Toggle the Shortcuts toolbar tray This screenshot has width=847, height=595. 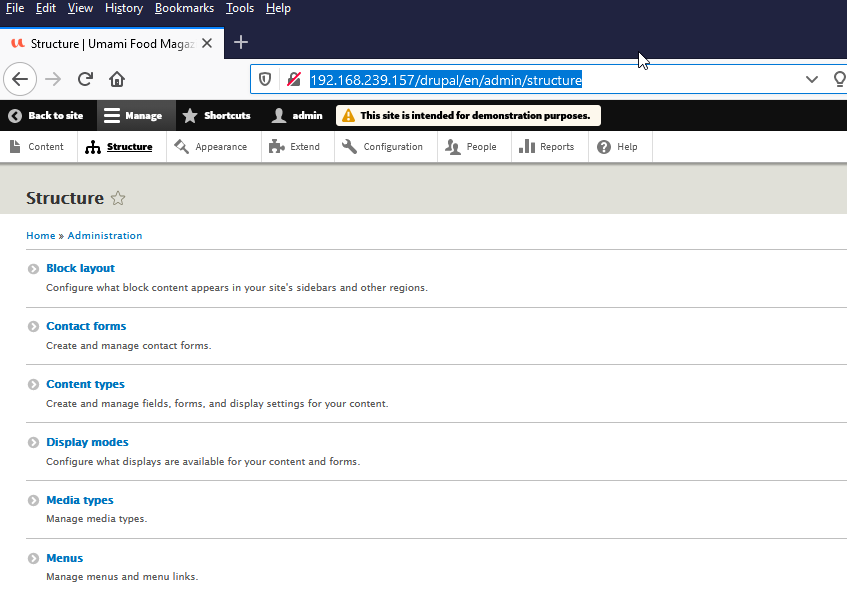click(x=216, y=115)
